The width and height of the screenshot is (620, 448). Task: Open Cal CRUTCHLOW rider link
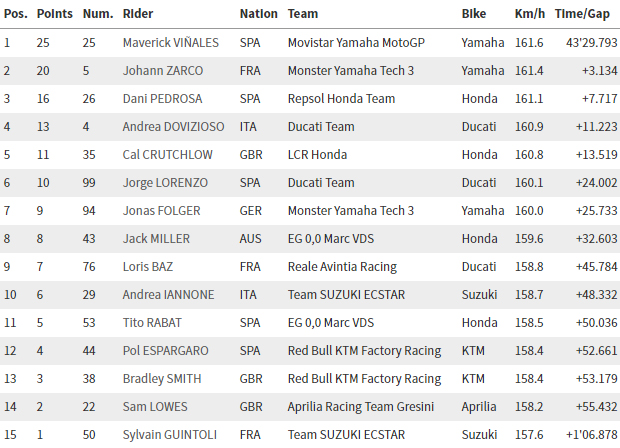(166, 155)
